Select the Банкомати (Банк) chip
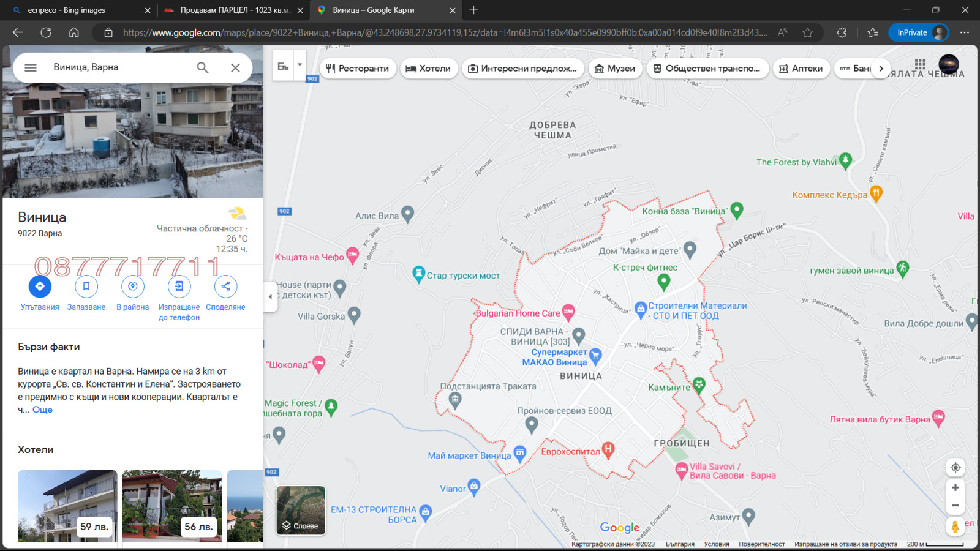Viewport: 980px width, 551px height. point(854,69)
